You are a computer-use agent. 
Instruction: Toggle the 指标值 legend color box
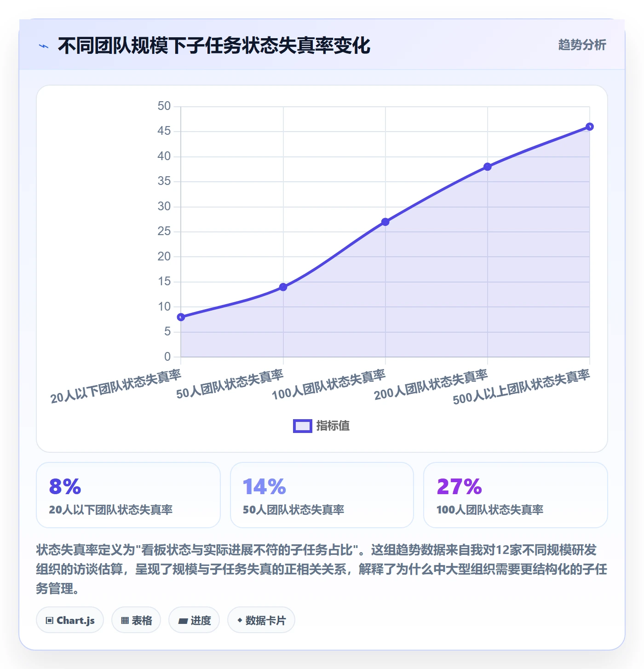[x=303, y=426]
